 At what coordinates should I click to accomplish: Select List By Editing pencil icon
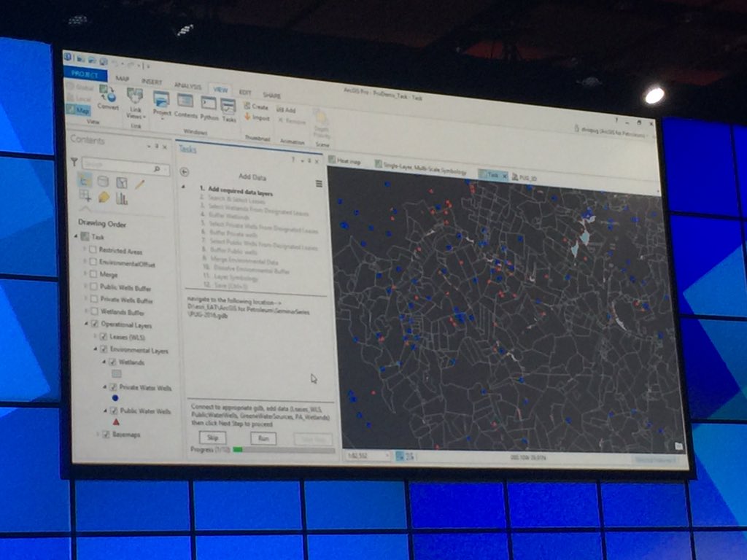(139, 184)
